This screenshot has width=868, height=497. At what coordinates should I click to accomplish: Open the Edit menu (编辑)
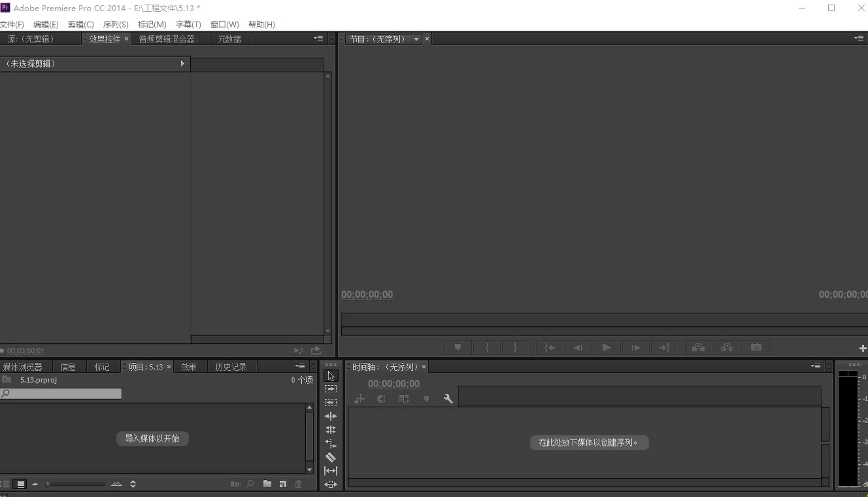click(46, 24)
